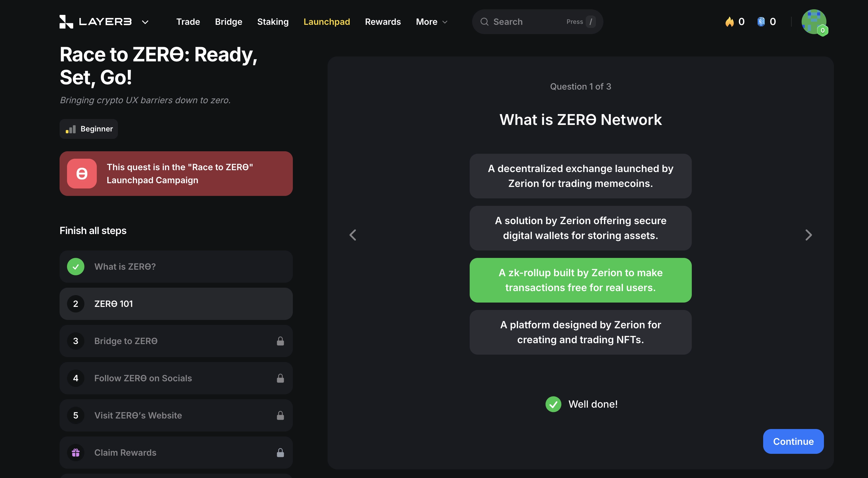Click the right arrow to next question
The image size is (868, 478).
(808, 235)
